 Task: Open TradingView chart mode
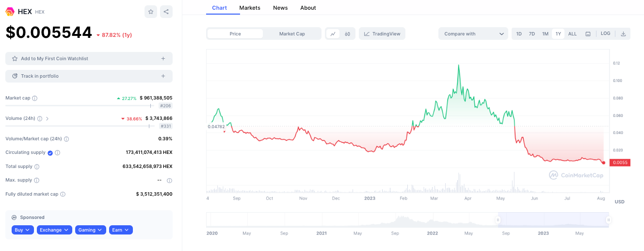click(x=382, y=34)
